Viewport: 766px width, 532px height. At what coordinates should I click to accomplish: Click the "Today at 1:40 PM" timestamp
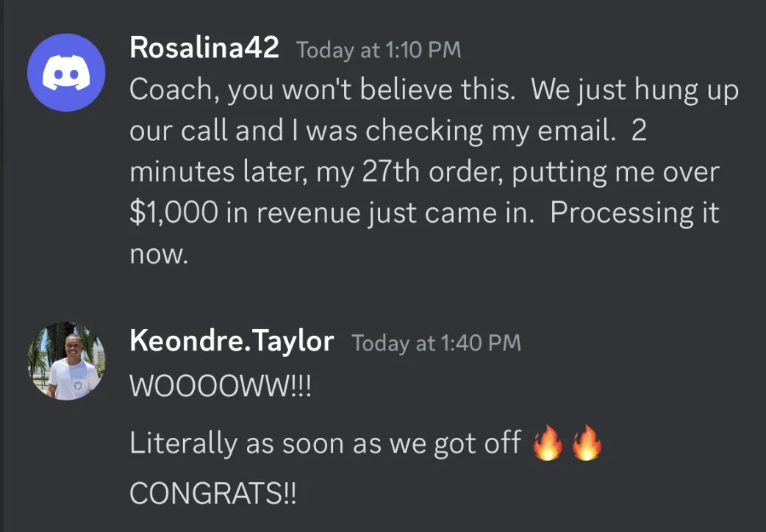436,342
